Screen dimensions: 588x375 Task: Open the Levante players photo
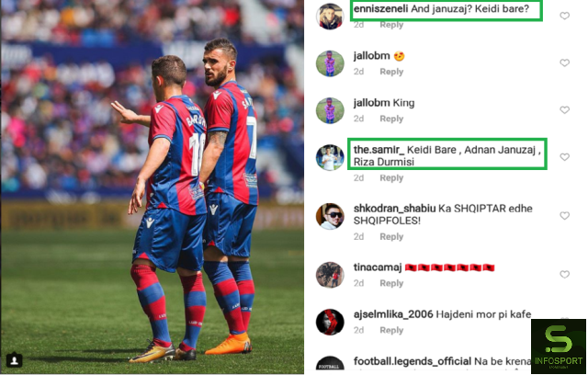[153, 187]
